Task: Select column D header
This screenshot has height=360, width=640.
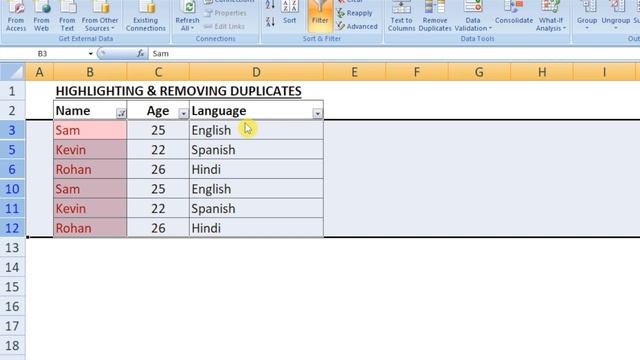Action: (256, 72)
